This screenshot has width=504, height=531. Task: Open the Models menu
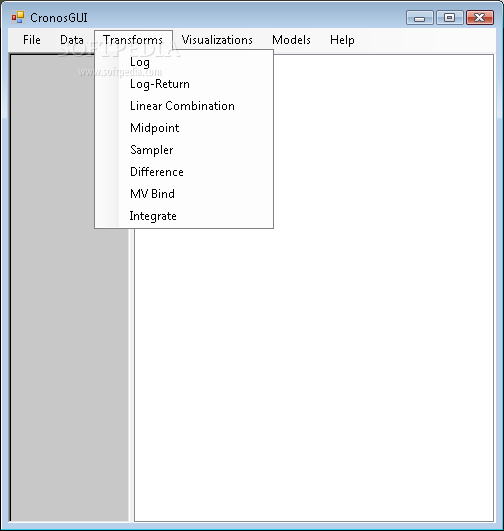coord(291,40)
